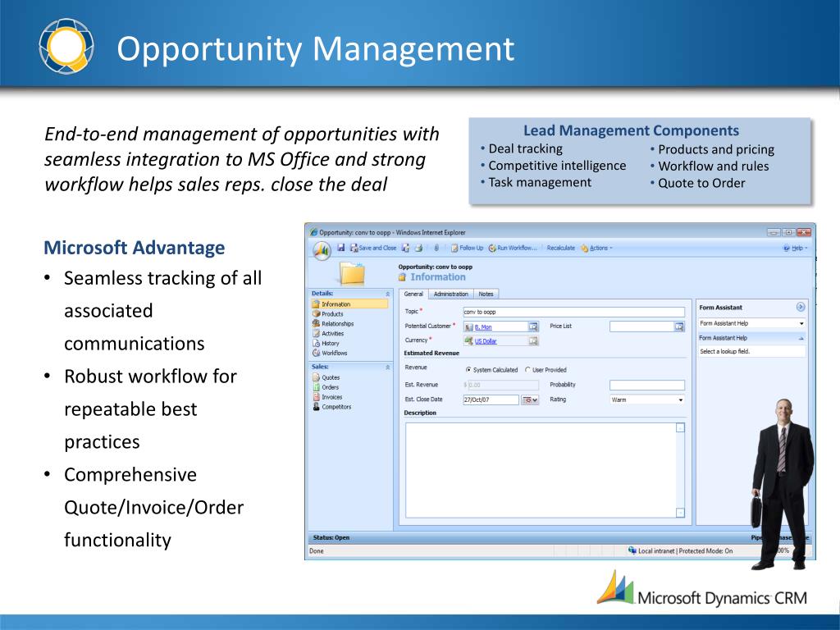Click the Print icon in CRM toolbar
Image resolution: width=840 pixels, height=630 pixels.
click(x=419, y=248)
